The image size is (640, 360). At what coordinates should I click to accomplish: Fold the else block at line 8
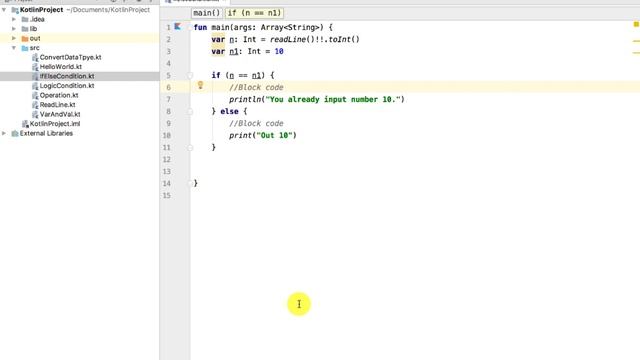[190, 111]
